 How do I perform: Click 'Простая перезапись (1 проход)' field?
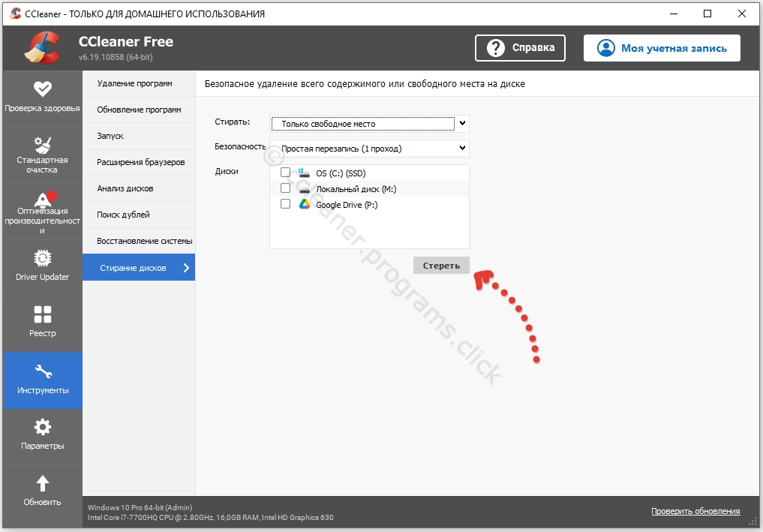click(x=369, y=148)
